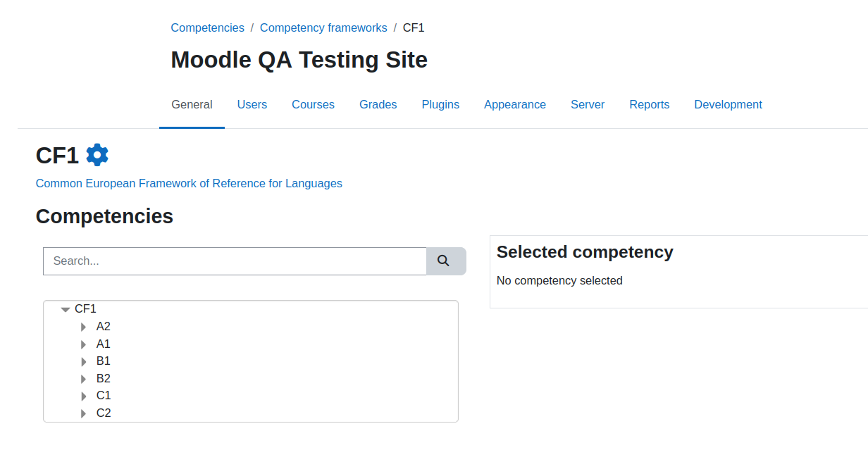Open the Plugins tab
The image size is (868, 469).
pyautogui.click(x=440, y=104)
